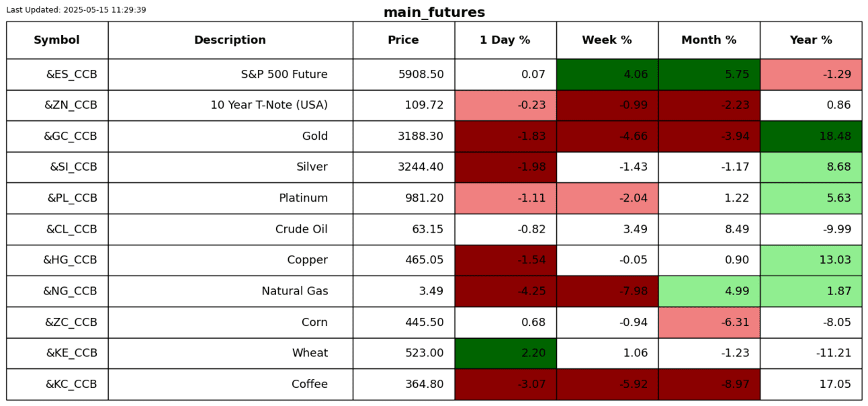
Task: Click the Week % column header
Action: pos(607,40)
